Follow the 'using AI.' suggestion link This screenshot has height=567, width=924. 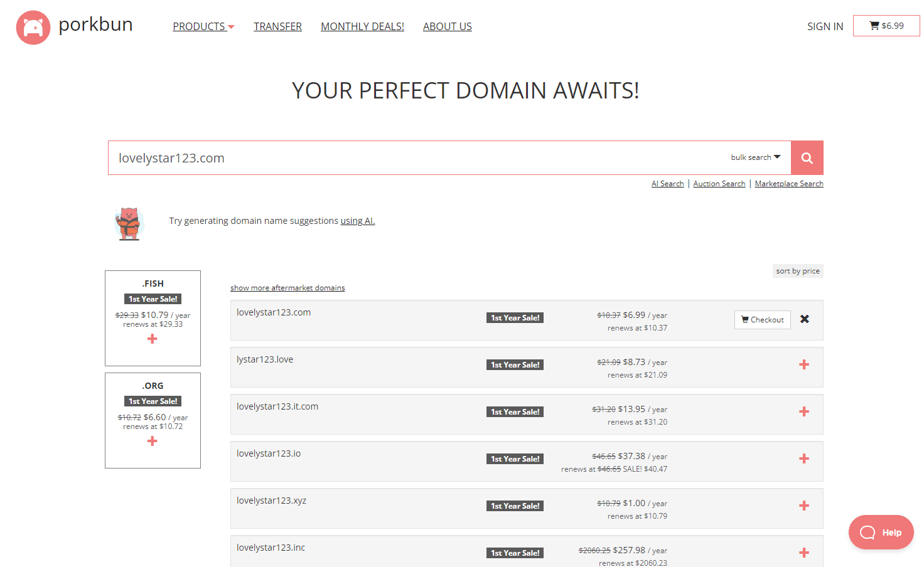point(358,221)
